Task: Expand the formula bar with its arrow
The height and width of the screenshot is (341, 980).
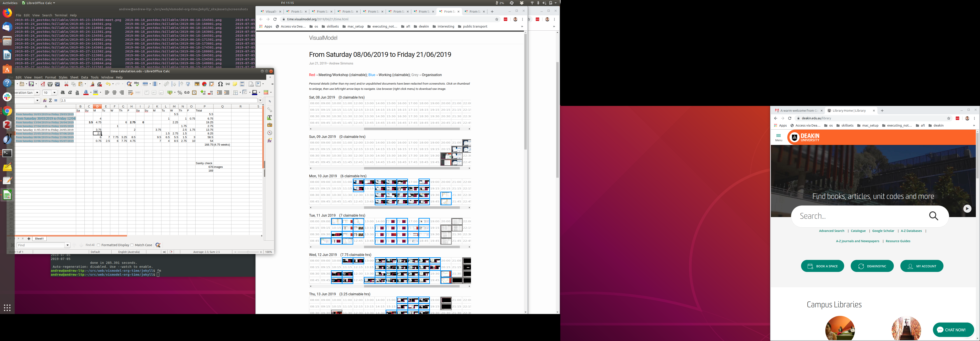Action: [260, 100]
